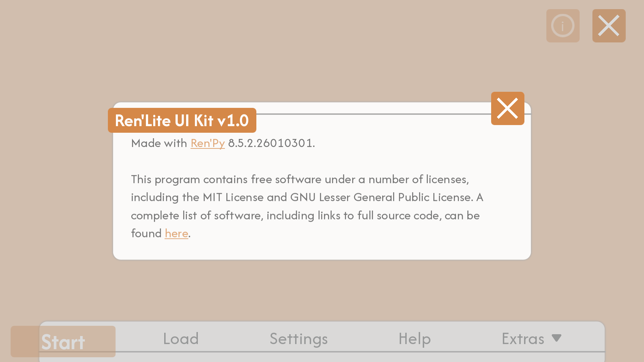Click the version number 8.5.2.26010301

pos(271,143)
